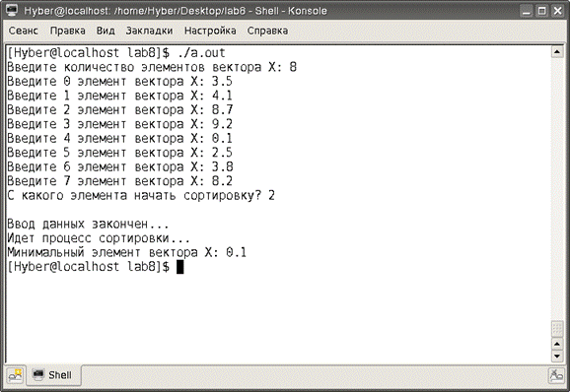Viewport: 570px width, 392px height.
Task: Open the Правка menu
Action: pos(68,31)
